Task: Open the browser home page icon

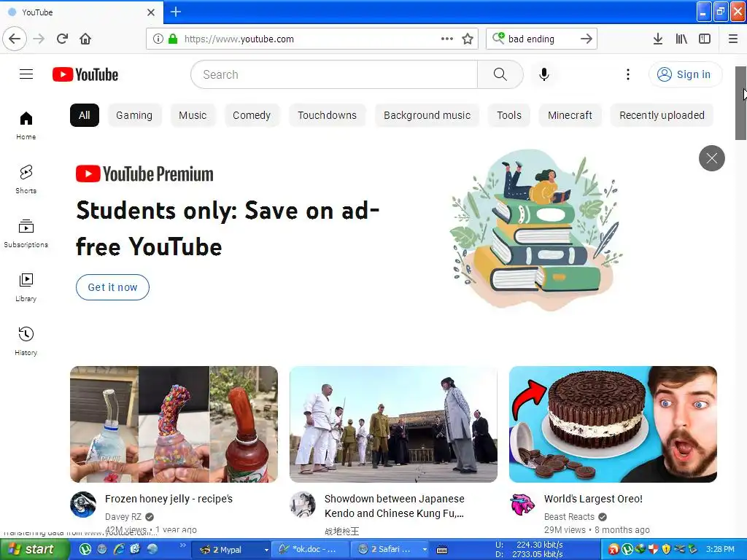Action: pos(85,39)
